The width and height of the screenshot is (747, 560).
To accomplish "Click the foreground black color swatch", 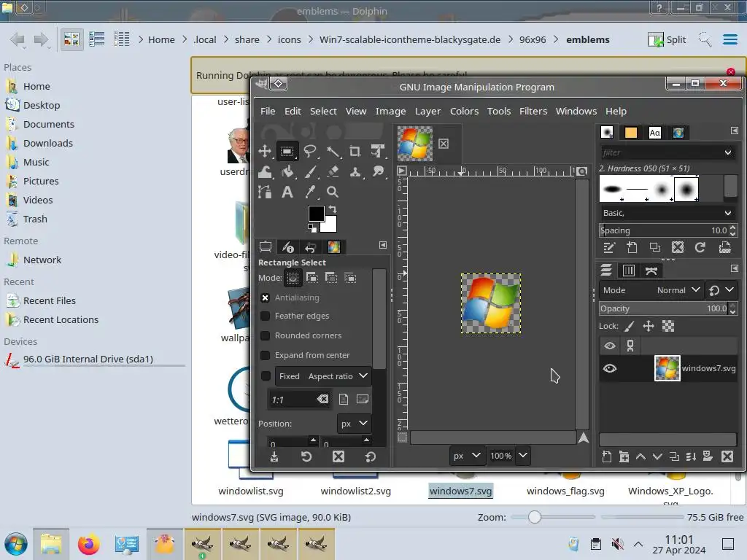I will pos(316,214).
